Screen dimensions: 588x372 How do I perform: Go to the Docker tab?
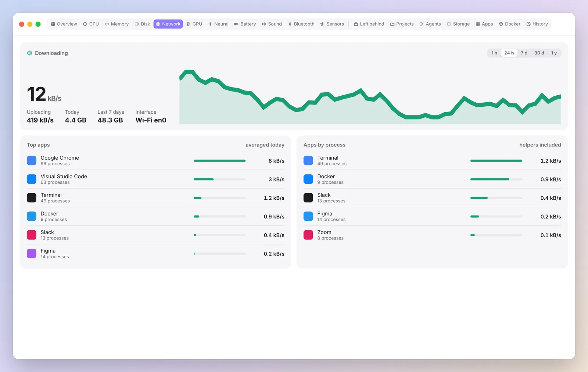click(x=509, y=24)
